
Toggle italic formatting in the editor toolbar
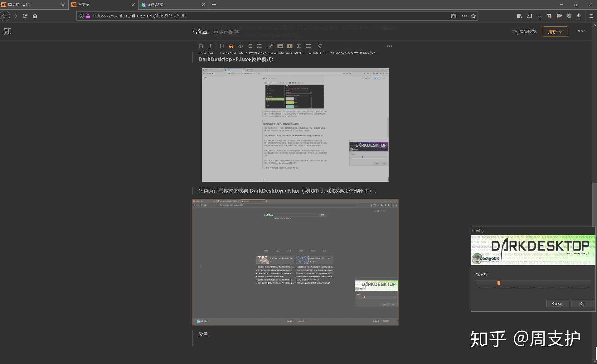210,46
